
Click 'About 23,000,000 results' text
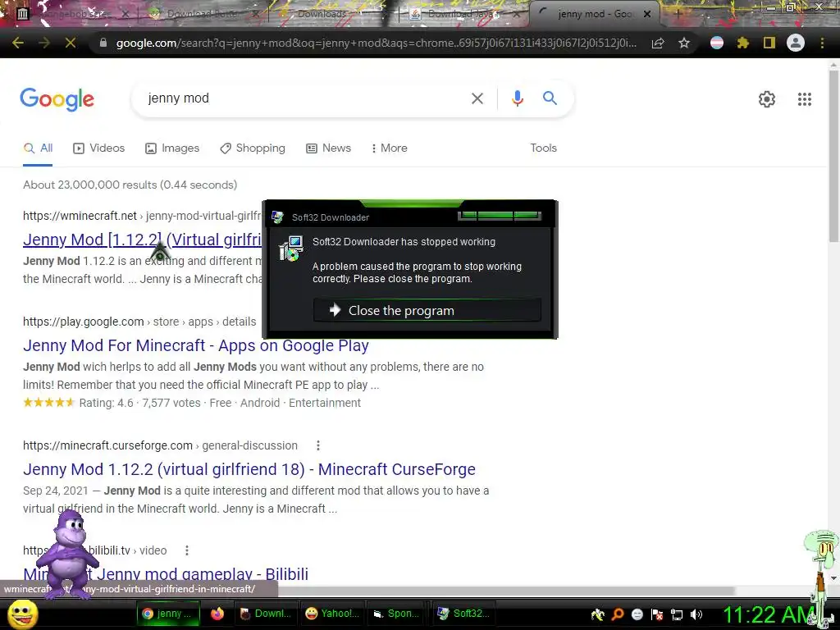[130, 185]
